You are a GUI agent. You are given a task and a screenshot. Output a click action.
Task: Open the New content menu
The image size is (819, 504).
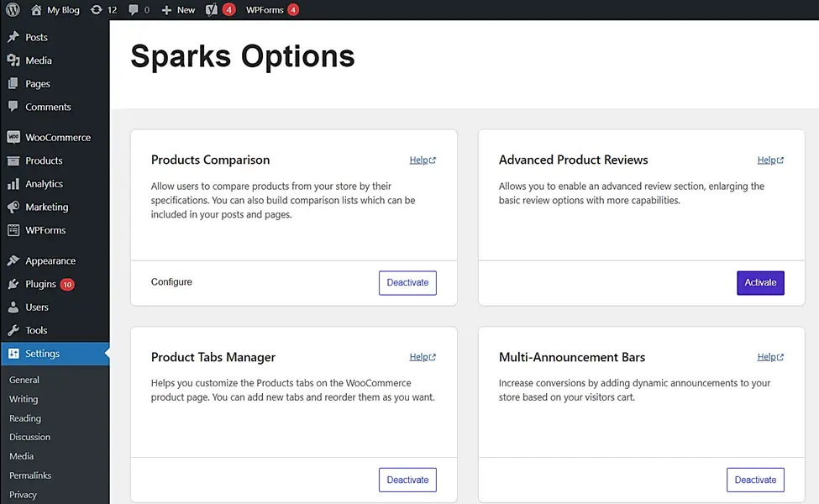pos(186,10)
